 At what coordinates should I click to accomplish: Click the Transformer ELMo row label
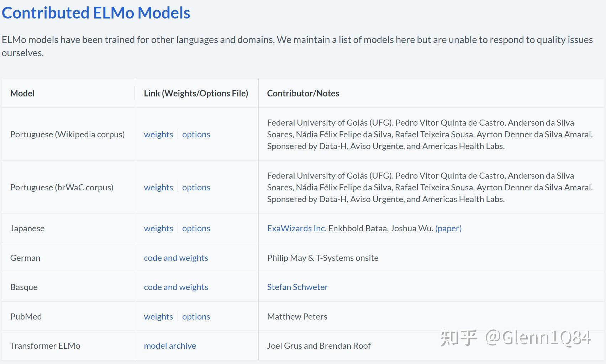pyautogui.click(x=45, y=346)
